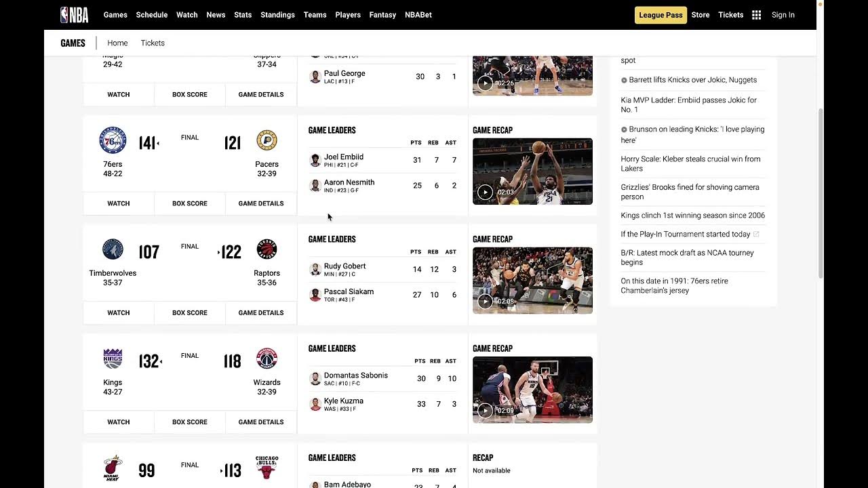Screen dimensions: 868x488
Task: Click Sign In
Action: click(783, 15)
